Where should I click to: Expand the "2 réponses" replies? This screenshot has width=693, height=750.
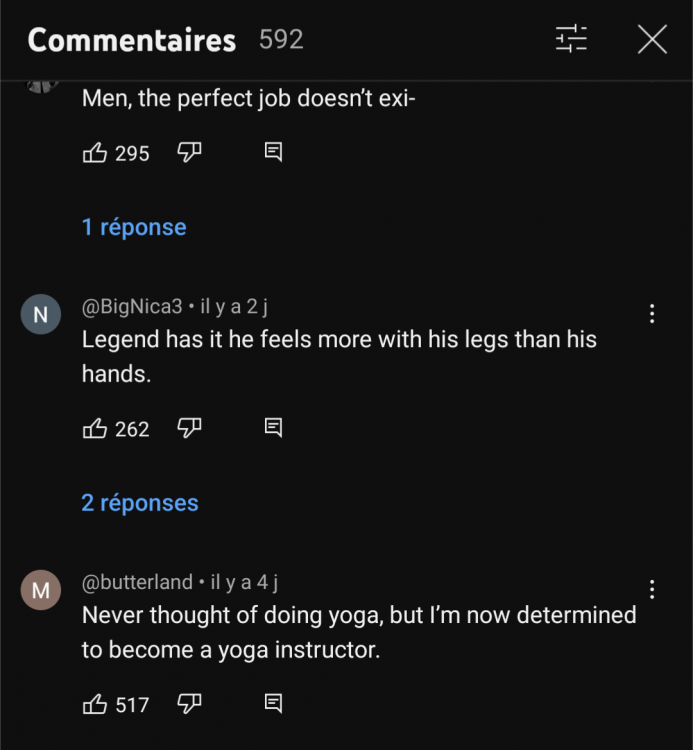pyautogui.click(x=140, y=503)
